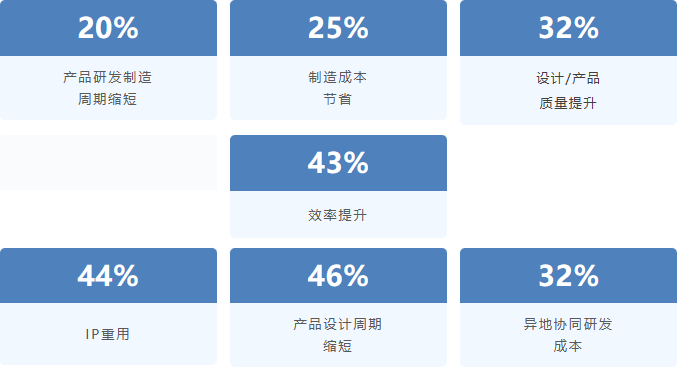Viewport: 678px width, 373px height.
Task: Select the 产品设计周期缩短 text
Action: tap(338, 335)
